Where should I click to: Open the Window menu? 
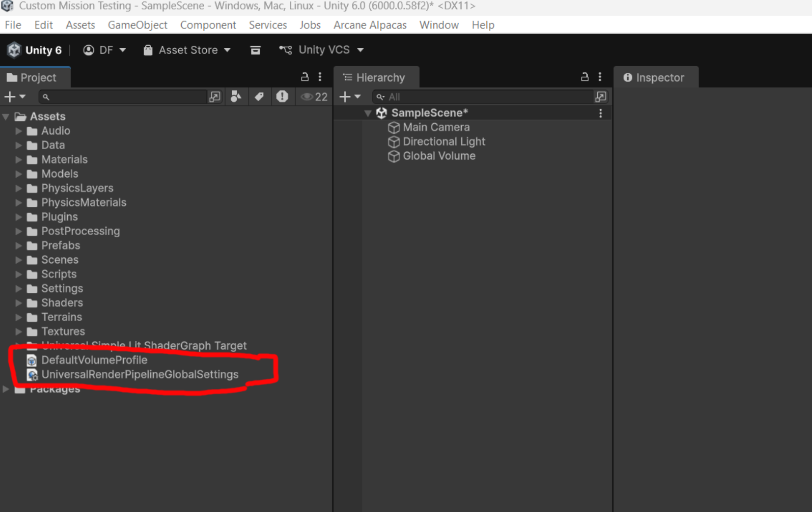[439, 25]
